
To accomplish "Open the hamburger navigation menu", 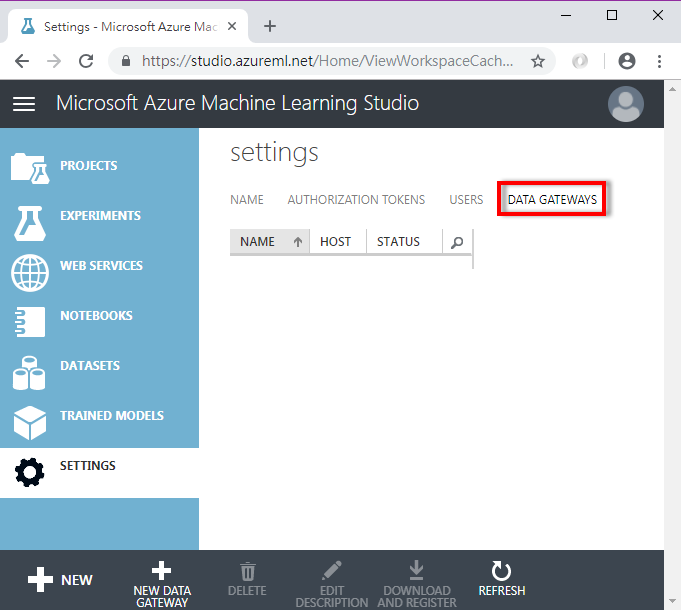I will click(24, 104).
